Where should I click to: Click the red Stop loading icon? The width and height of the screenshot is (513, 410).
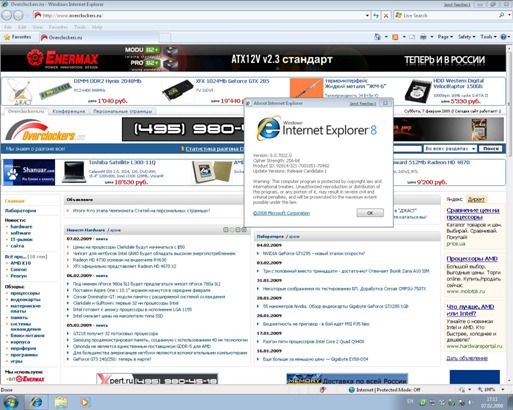386,15
